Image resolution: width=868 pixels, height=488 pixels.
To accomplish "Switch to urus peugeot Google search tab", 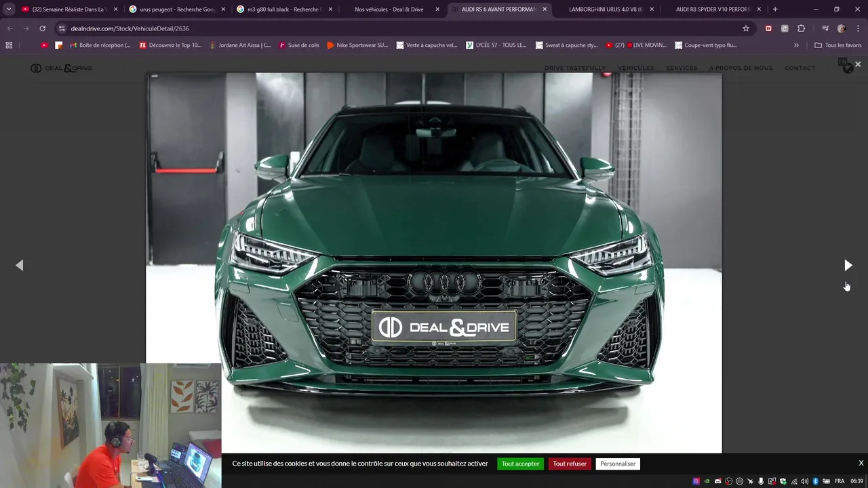I will pyautogui.click(x=178, y=9).
